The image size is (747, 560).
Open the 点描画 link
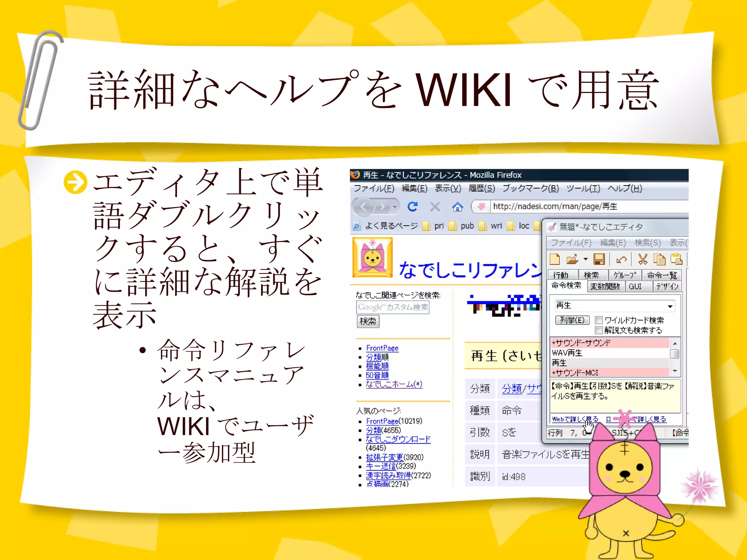pyautogui.click(x=377, y=484)
